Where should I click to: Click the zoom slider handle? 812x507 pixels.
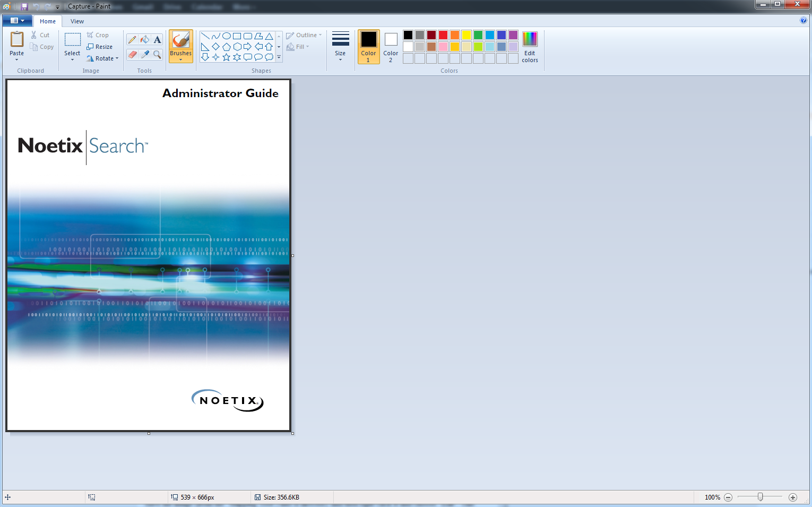(761, 497)
